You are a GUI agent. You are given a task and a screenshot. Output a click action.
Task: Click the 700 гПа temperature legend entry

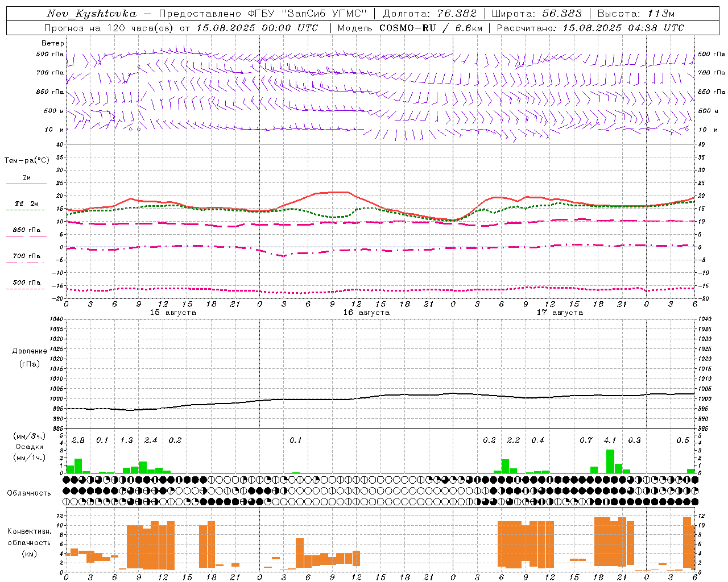click(27, 256)
